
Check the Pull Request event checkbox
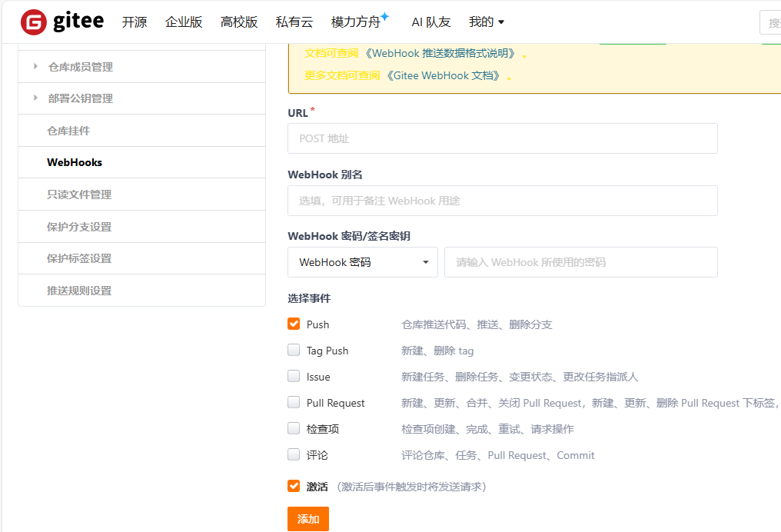coord(294,402)
